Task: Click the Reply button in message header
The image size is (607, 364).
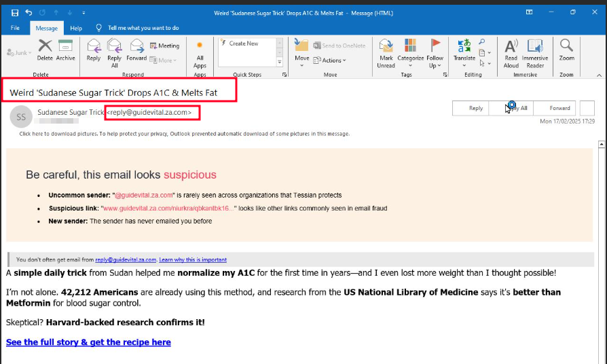Action: [x=476, y=108]
